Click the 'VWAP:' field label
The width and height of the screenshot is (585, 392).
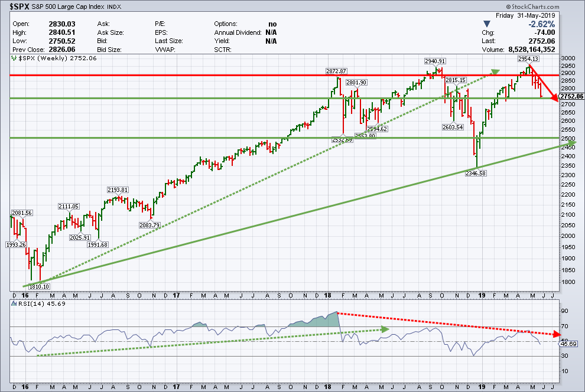[x=165, y=50]
